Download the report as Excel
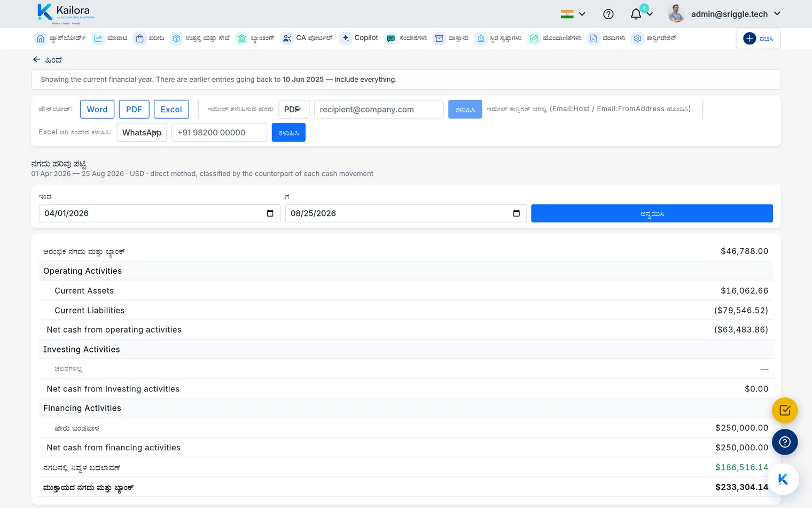 171,109
